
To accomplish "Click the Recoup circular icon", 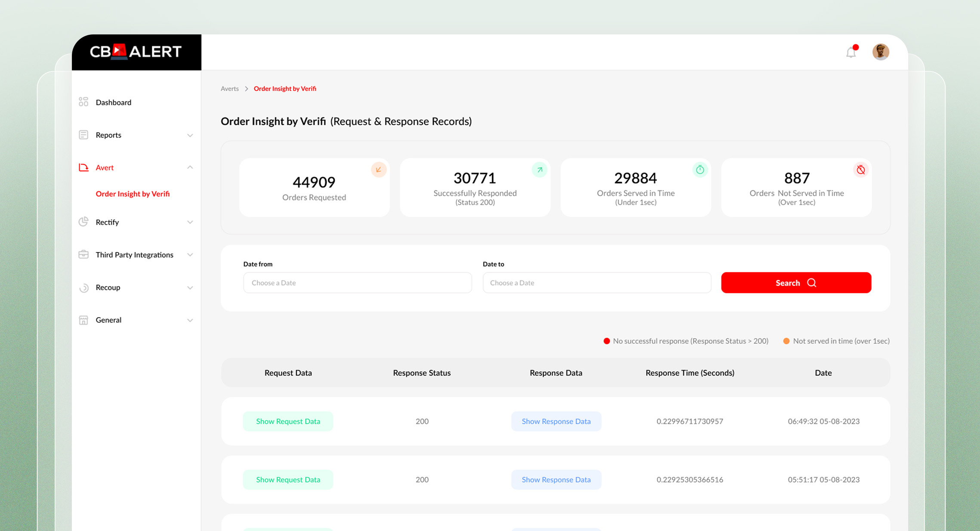I will tap(83, 287).
